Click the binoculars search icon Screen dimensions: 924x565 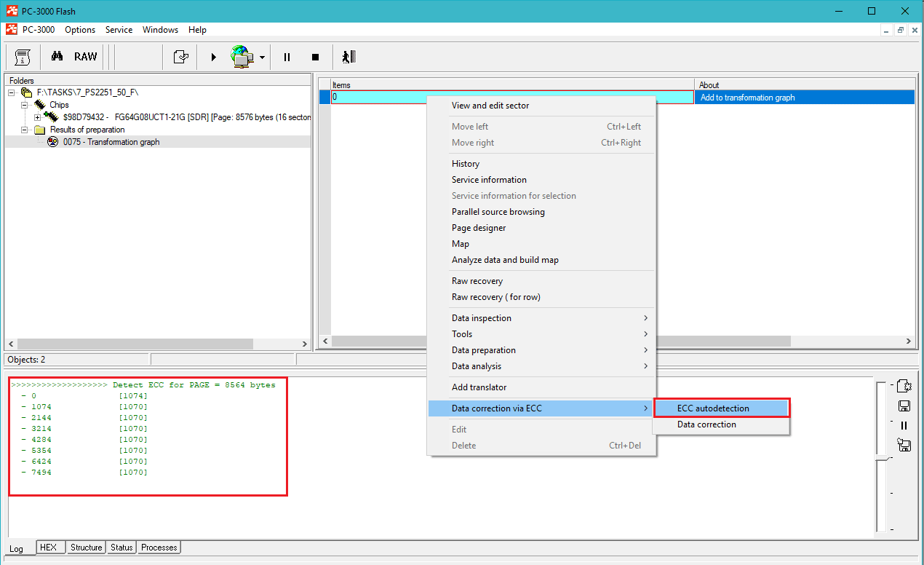57,57
